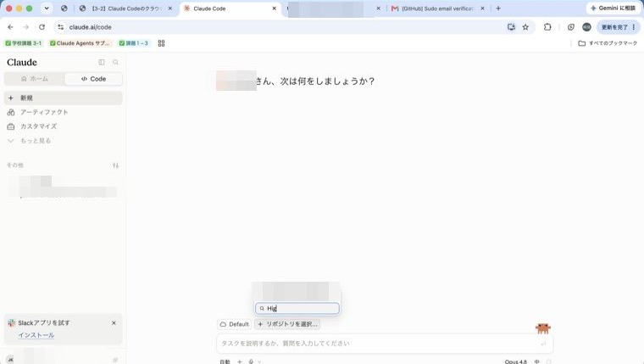
Task: Open the Default environment selector
Action: 234,324
